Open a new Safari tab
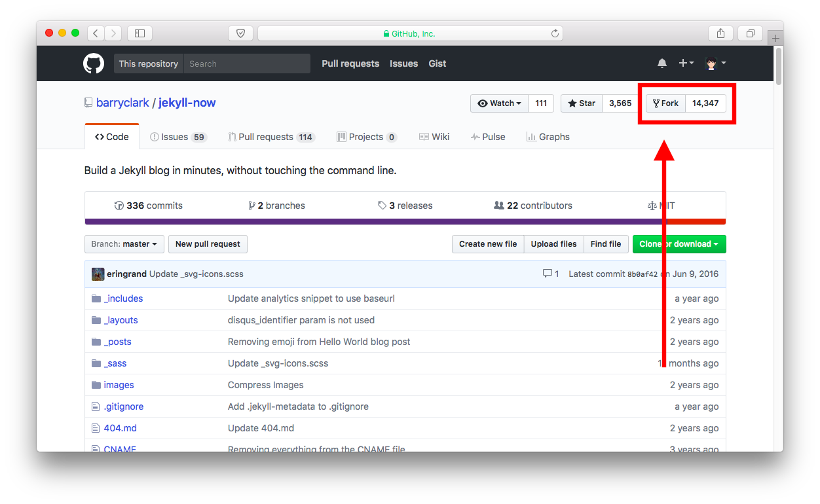This screenshot has height=504, width=820. 775,38
